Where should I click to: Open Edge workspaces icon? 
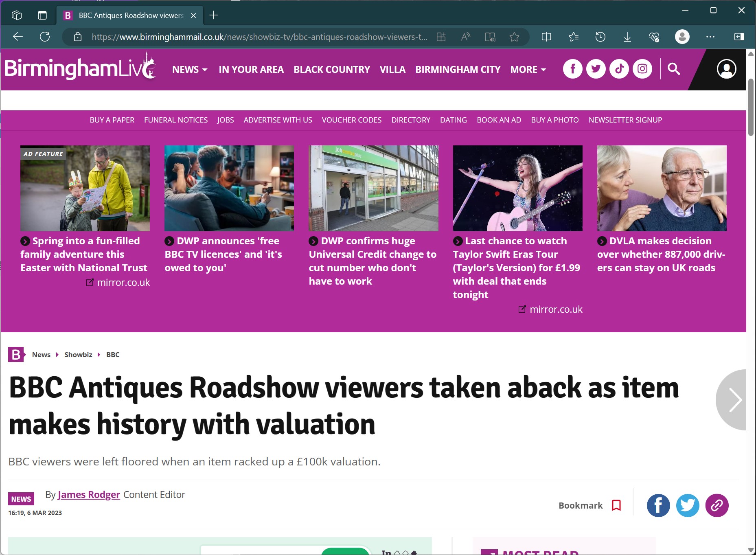pyautogui.click(x=17, y=15)
